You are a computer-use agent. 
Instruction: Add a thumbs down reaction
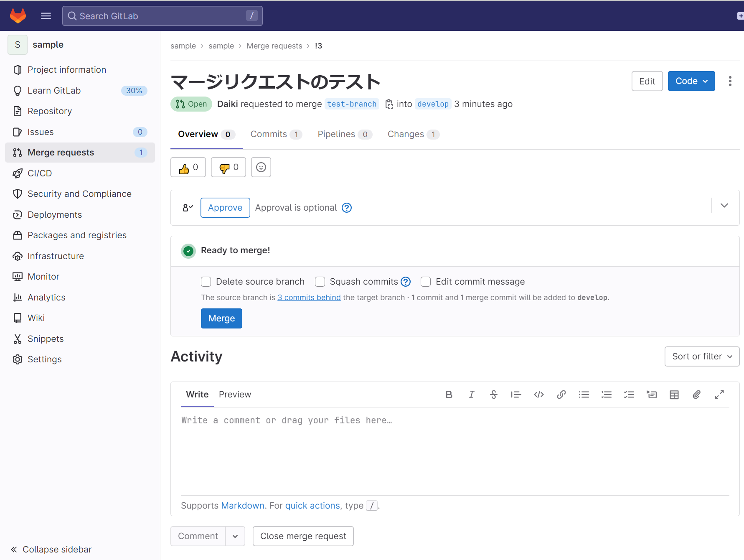(x=228, y=167)
